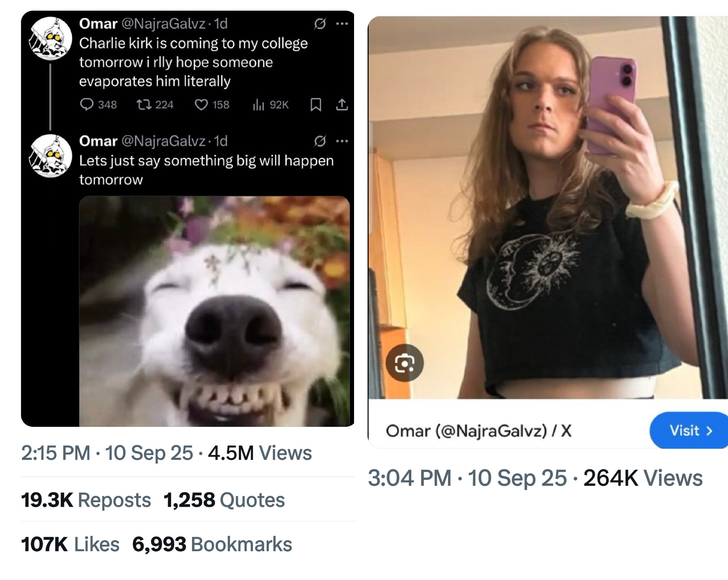Open the 1,258 Quotes list

(x=224, y=500)
